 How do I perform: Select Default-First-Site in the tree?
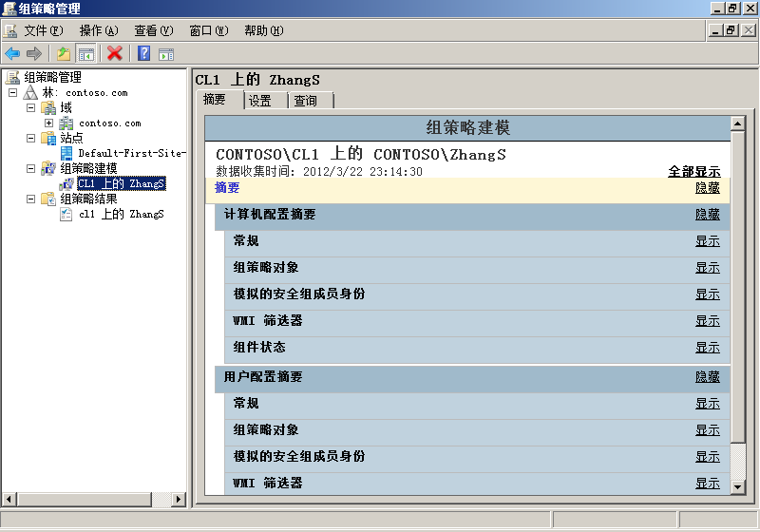[132, 153]
